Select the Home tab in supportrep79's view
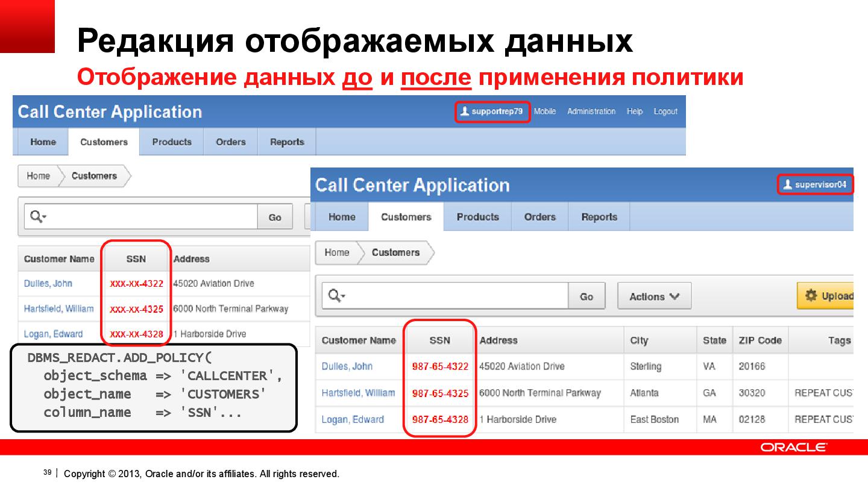This screenshot has height=488, width=868. coord(42,142)
